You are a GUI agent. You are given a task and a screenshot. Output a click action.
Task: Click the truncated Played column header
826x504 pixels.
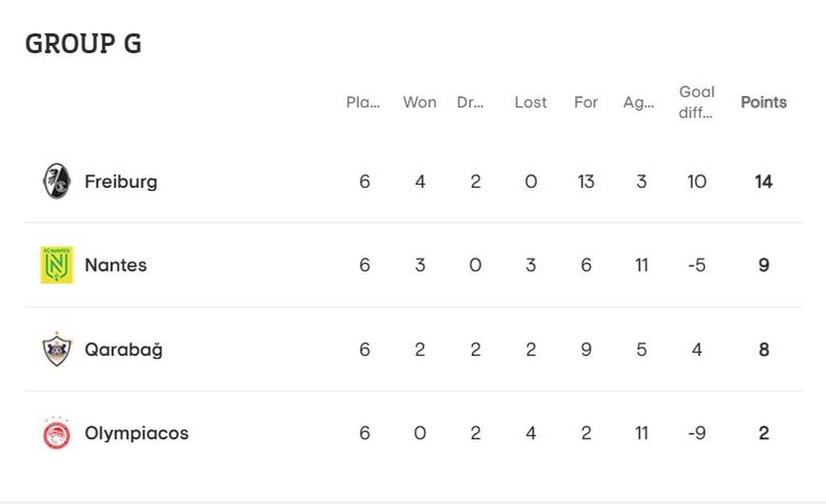(x=363, y=102)
